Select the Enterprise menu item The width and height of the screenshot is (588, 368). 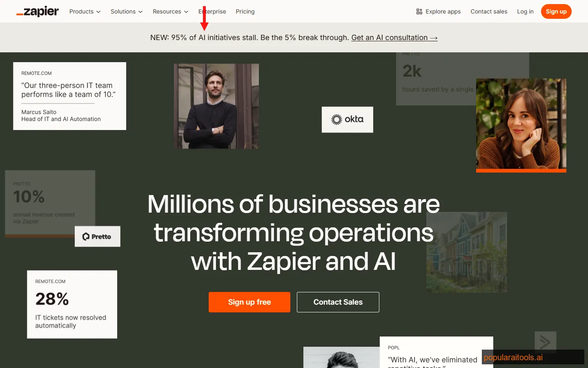[x=212, y=11]
